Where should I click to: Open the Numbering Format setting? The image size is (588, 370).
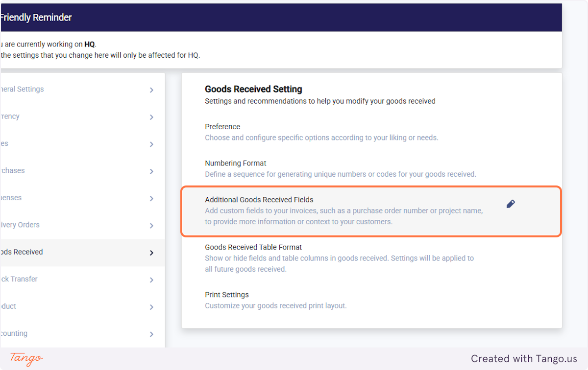click(236, 163)
